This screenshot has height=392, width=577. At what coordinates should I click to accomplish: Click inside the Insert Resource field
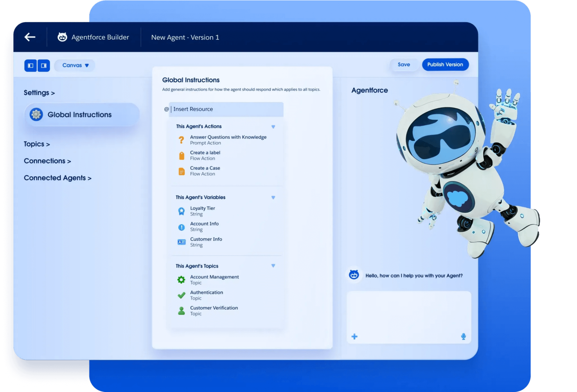[x=226, y=109]
